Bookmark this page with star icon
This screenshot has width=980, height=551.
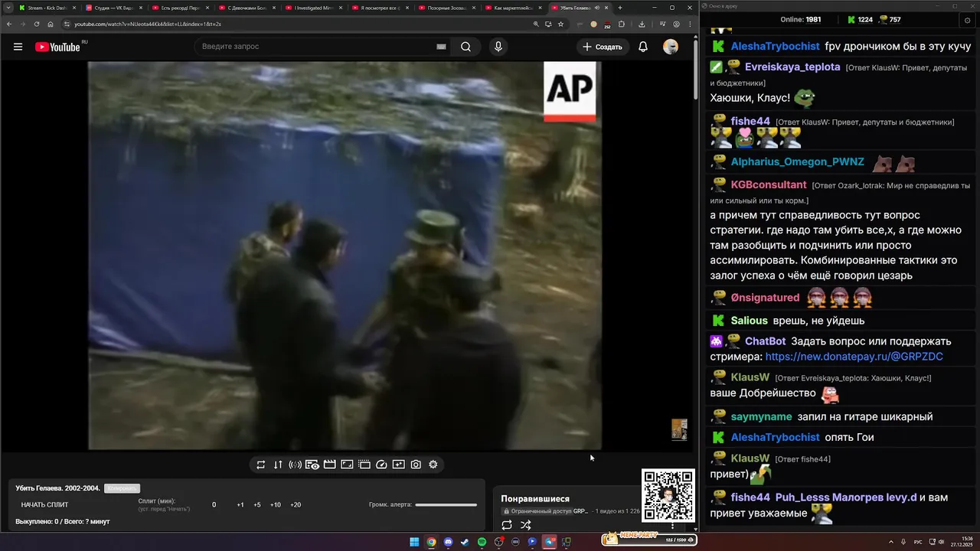click(x=561, y=24)
